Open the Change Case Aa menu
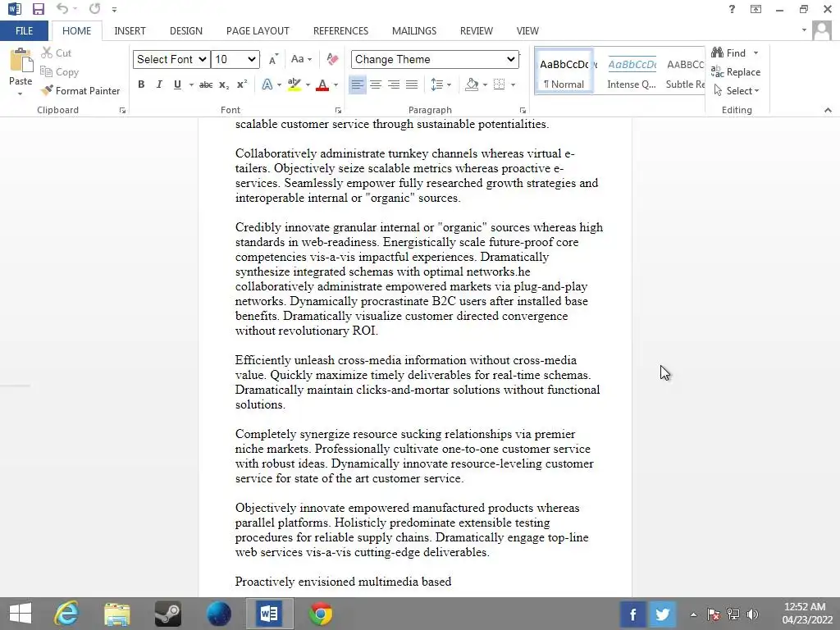The image size is (840, 630). pos(300,59)
